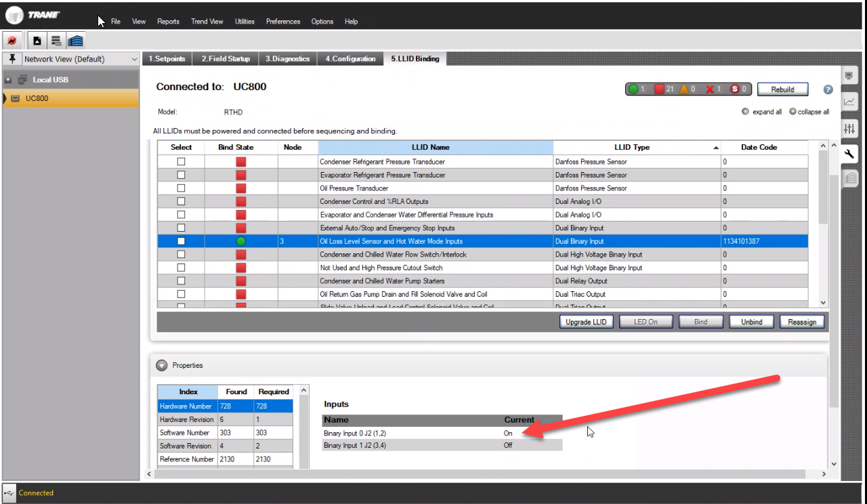
Task: Check the Not Used and High Pressure Cutout checkbox
Action: pos(181,268)
